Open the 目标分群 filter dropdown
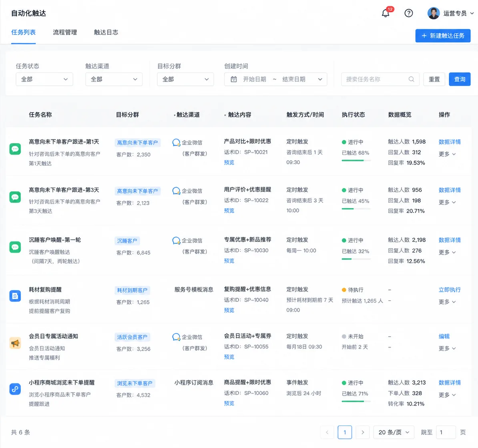Image resolution: width=478 pixels, height=448 pixels. (x=185, y=79)
